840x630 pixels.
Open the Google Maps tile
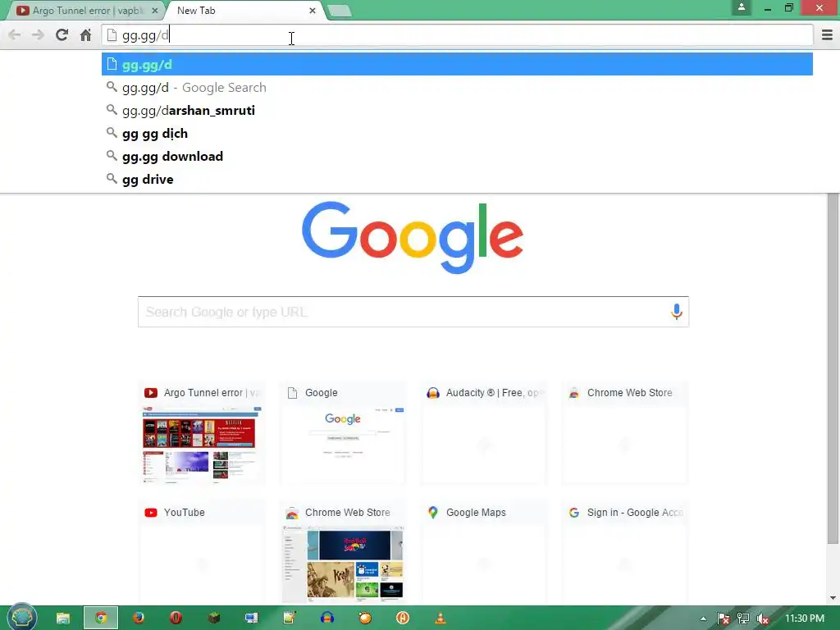[x=484, y=554]
